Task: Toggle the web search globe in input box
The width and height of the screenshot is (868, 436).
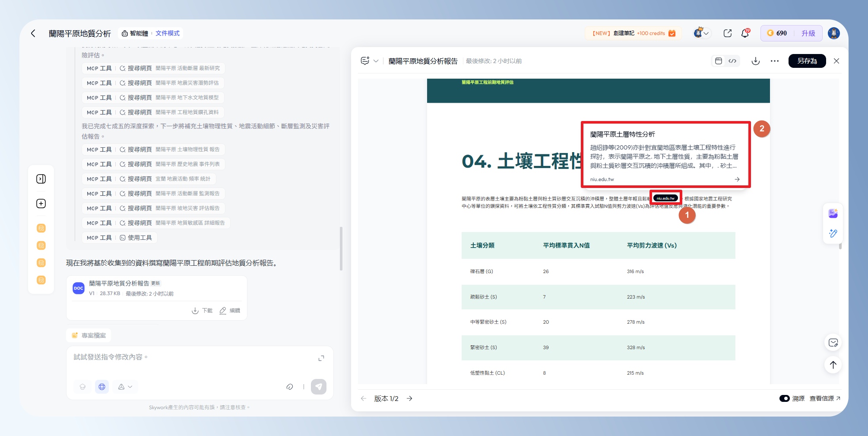Action: coord(102,387)
